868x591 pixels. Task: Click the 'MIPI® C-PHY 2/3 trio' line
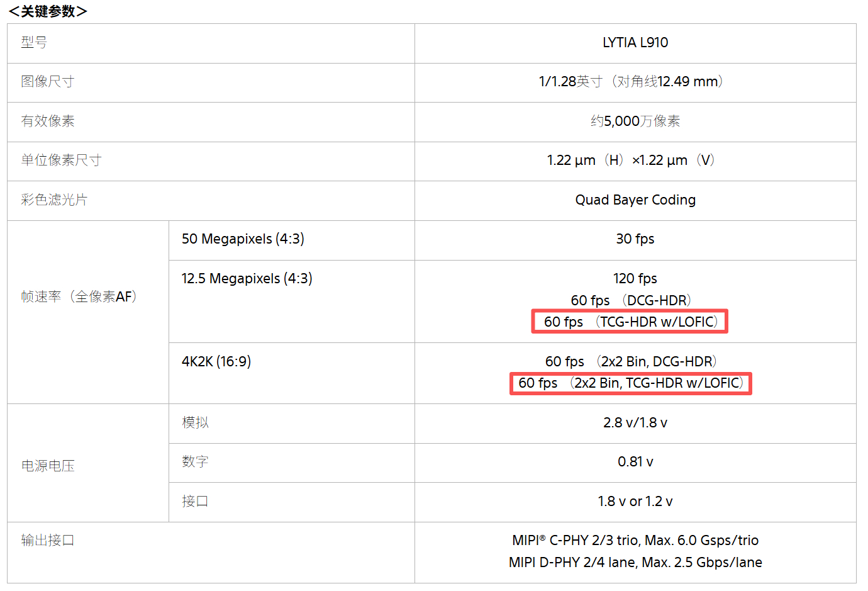635,540
